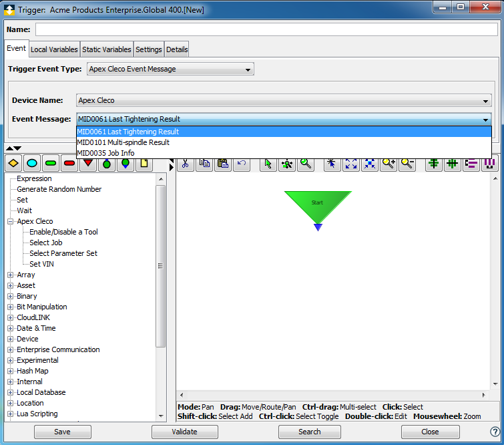Click the small panel collapse arrows
The height and width of the screenshot is (445, 504).
[x=13, y=148]
